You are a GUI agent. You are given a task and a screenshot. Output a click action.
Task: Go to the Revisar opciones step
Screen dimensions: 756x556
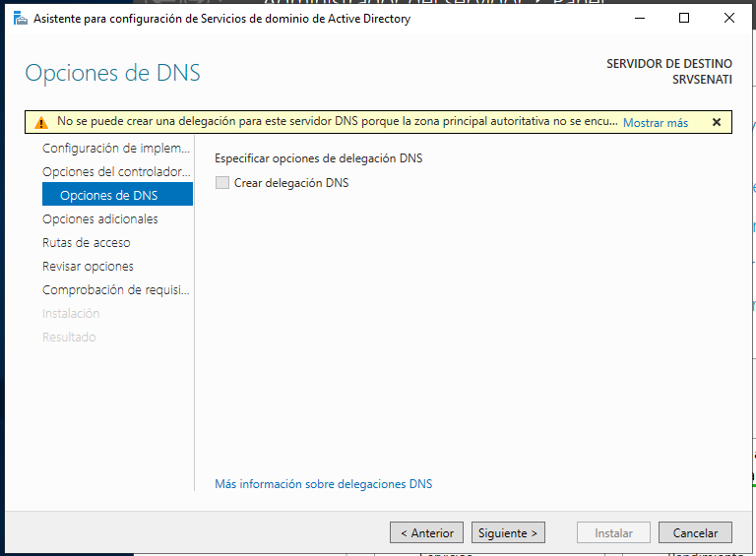click(88, 266)
